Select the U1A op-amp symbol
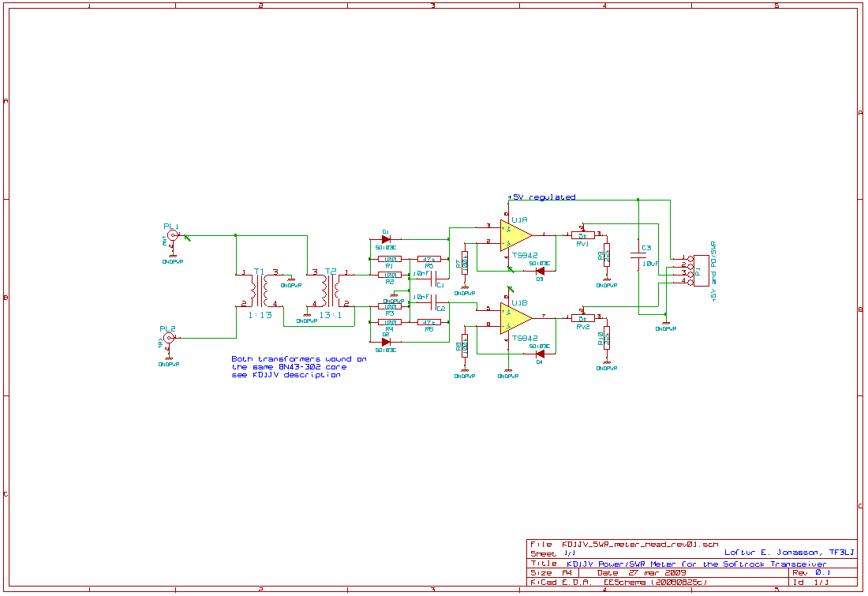Viewport: 868px width, 596px height. [514, 234]
